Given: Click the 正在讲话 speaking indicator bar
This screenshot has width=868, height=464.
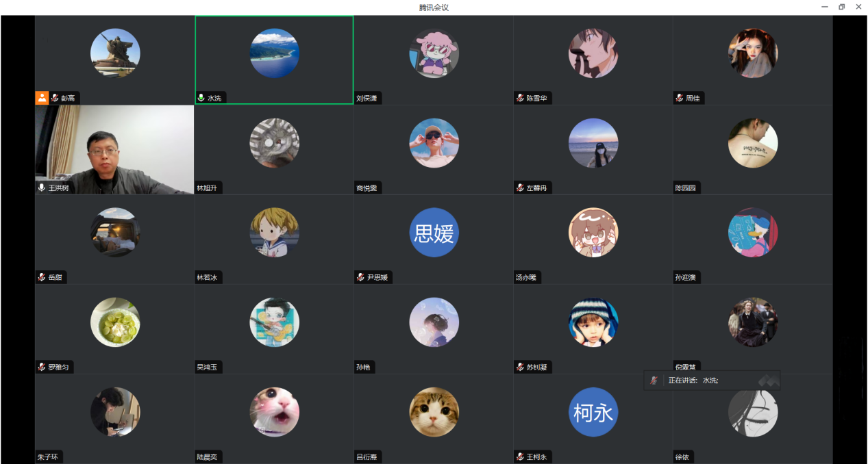Looking at the screenshot, I should pyautogui.click(x=712, y=381).
